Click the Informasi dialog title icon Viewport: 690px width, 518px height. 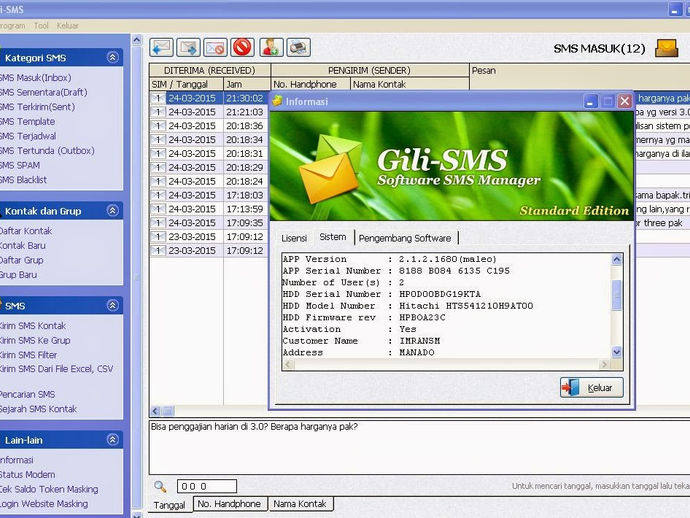277,101
